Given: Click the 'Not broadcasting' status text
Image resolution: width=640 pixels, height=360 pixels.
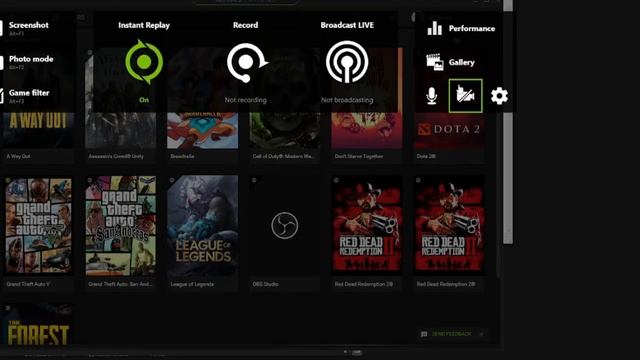Looking at the screenshot, I should click(x=347, y=100).
